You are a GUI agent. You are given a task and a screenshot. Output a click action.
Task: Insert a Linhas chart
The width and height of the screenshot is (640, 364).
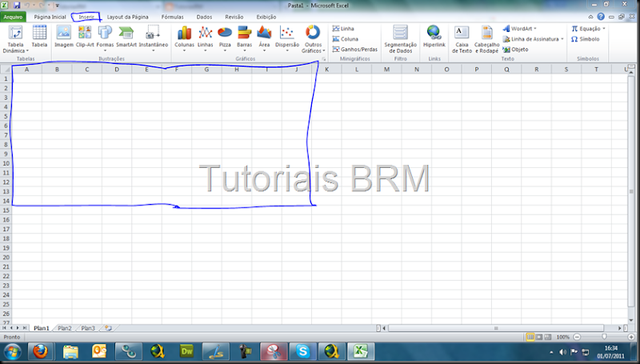[x=206, y=38]
